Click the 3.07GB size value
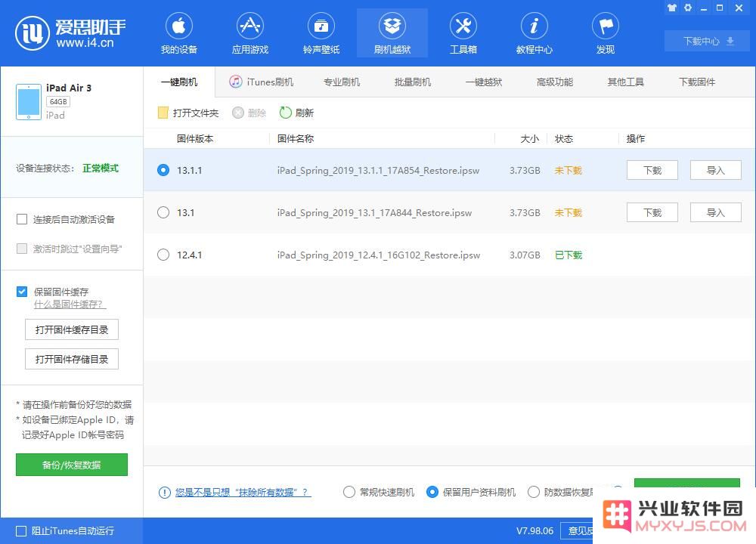Screen dimensions: 756x544 (x=525, y=255)
